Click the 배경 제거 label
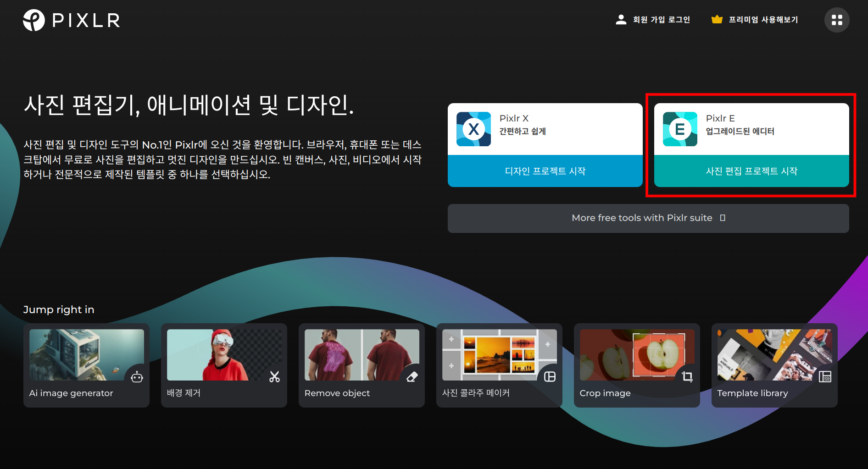868x469 pixels. (x=184, y=393)
